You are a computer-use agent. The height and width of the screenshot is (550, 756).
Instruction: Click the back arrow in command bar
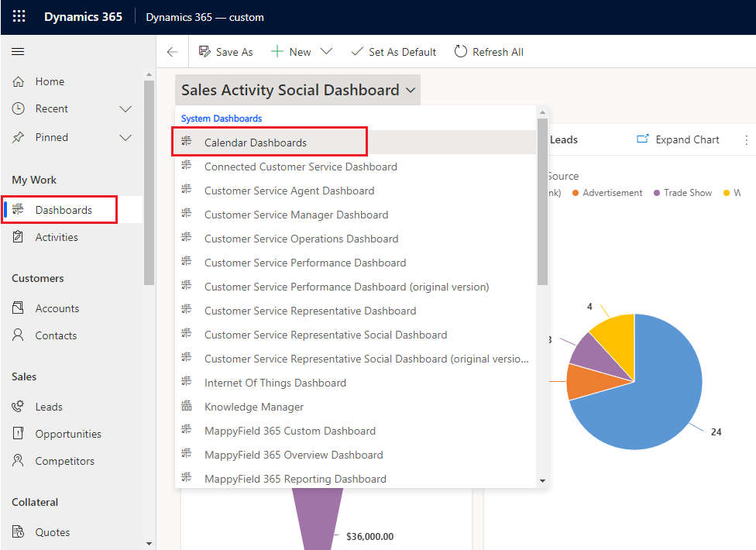172,52
